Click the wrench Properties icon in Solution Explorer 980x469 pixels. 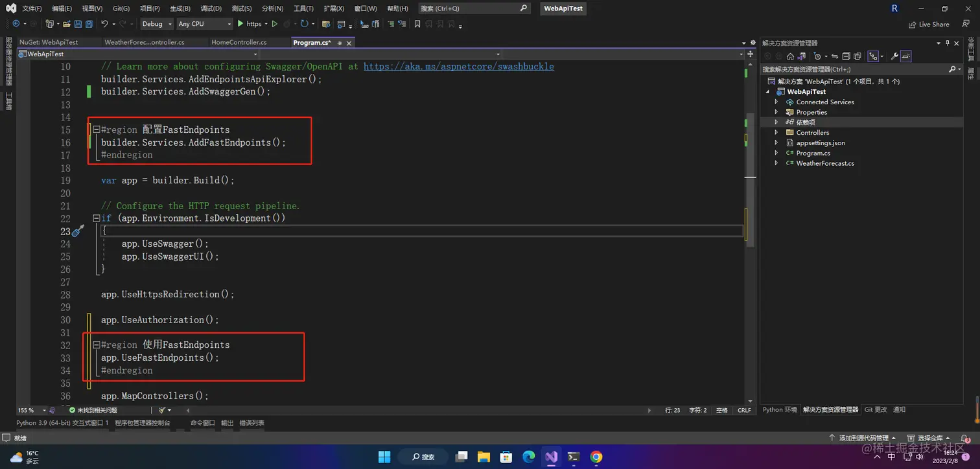pos(894,56)
